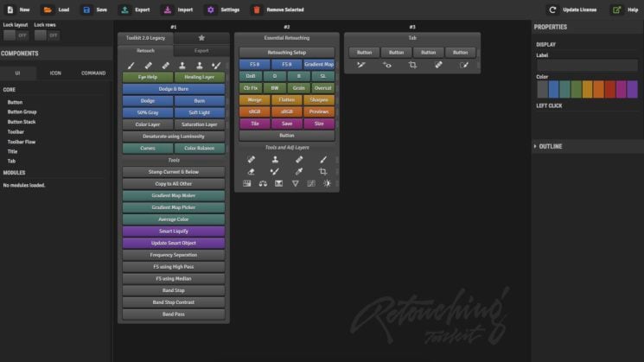Select the Crop icon in panel #3
This screenshot has height=362, width=644.
412,65
